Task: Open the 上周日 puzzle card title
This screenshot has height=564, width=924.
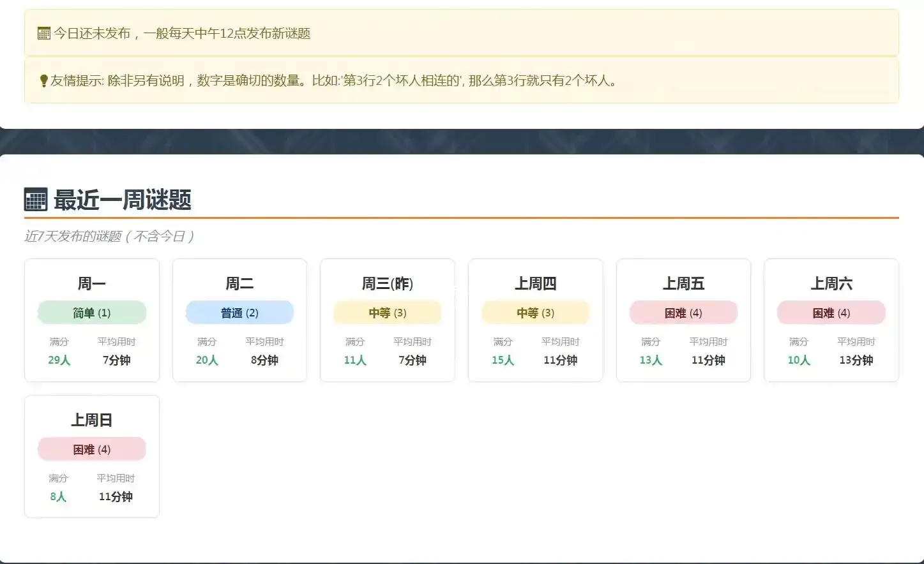Action: pos(92,420)
